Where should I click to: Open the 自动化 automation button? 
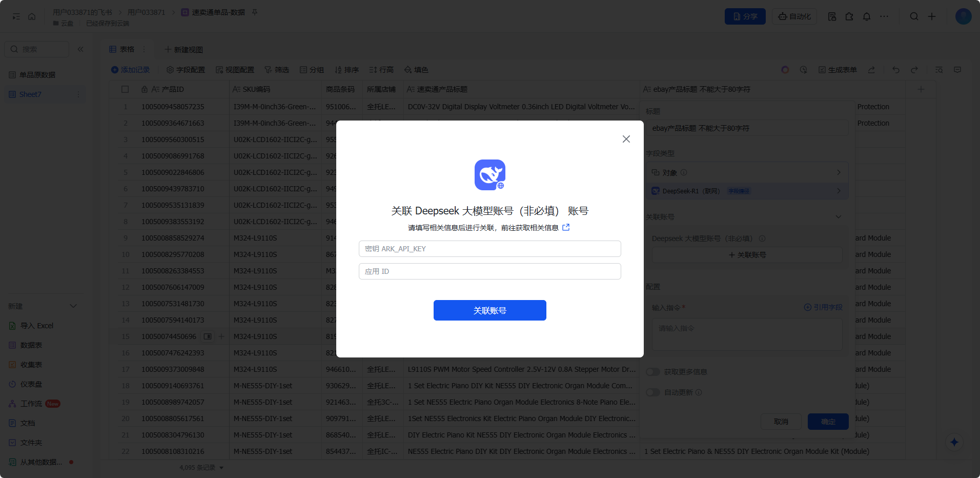coord(794,16)
